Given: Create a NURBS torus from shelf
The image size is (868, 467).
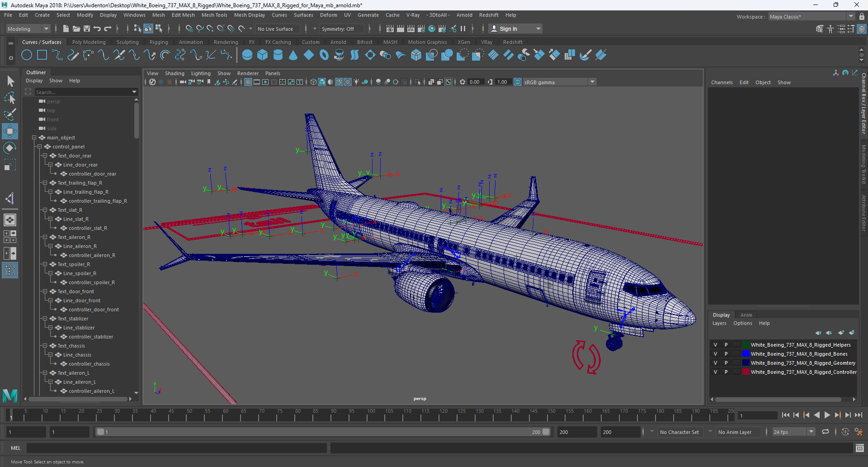Looking at the screenshot, I should 324,55.
